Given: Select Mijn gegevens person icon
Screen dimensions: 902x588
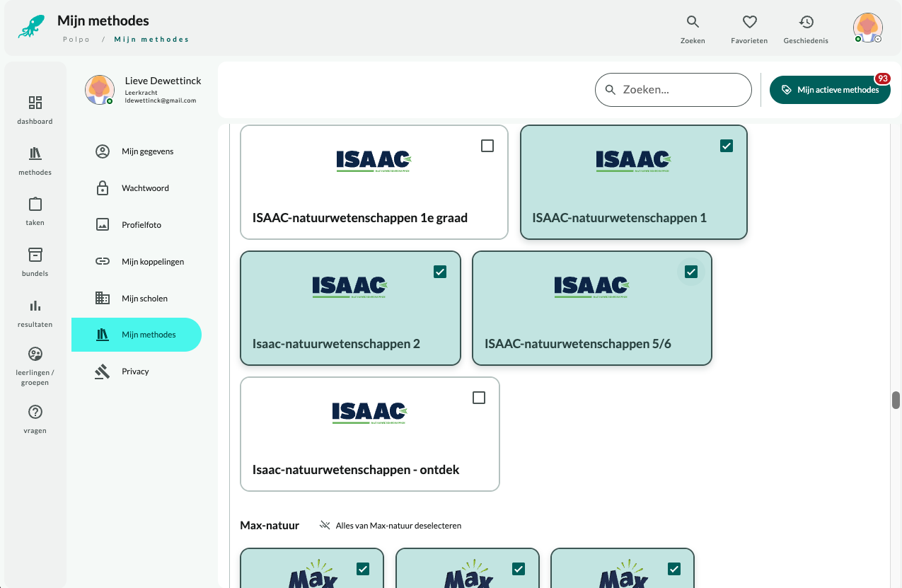Looking at the screenshot, I should tap(103, 151).
